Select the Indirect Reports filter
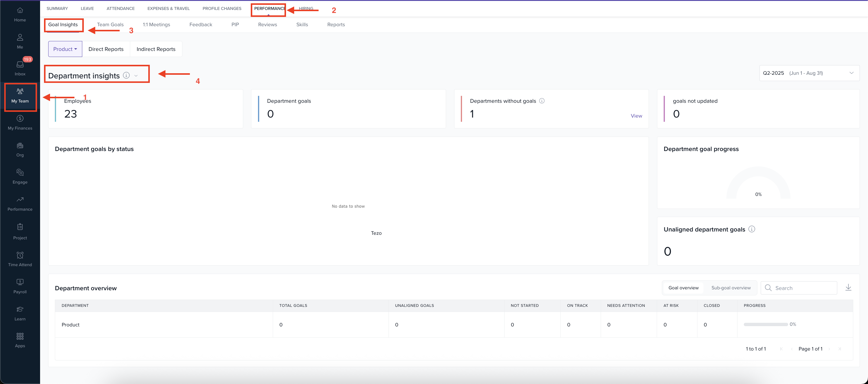 pos(156,49)
